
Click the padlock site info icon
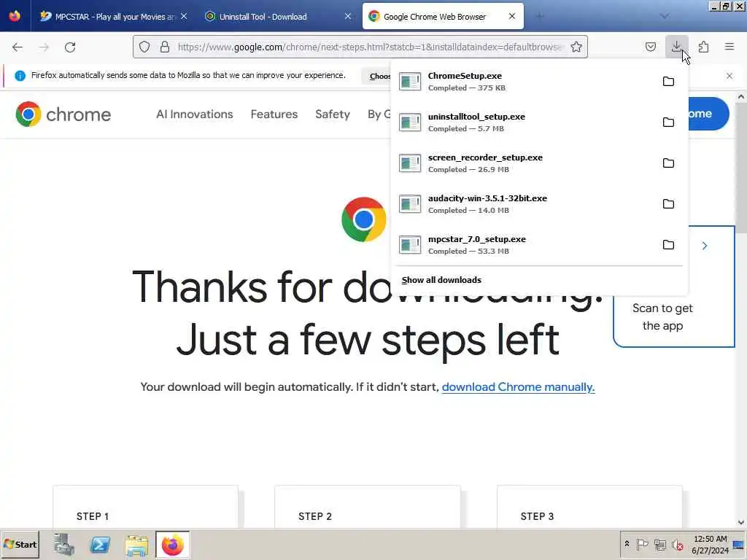tap(165, 47)
